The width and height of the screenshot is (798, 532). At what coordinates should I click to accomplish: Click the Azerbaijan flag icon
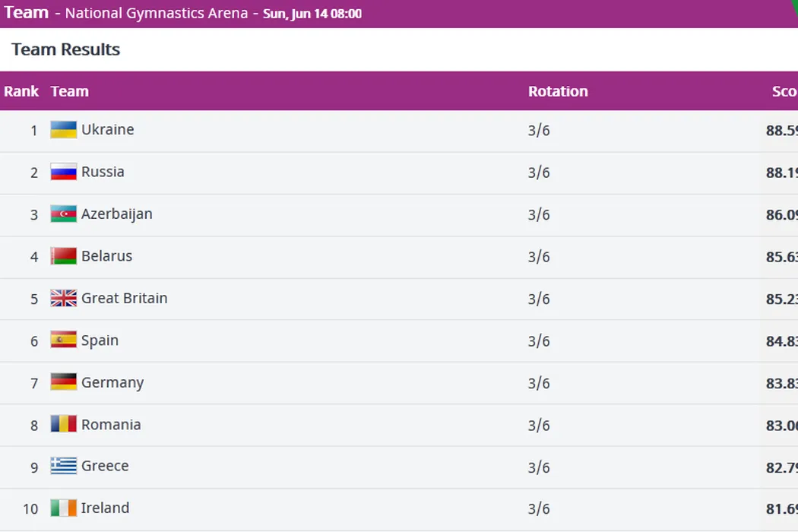(64, 214)
